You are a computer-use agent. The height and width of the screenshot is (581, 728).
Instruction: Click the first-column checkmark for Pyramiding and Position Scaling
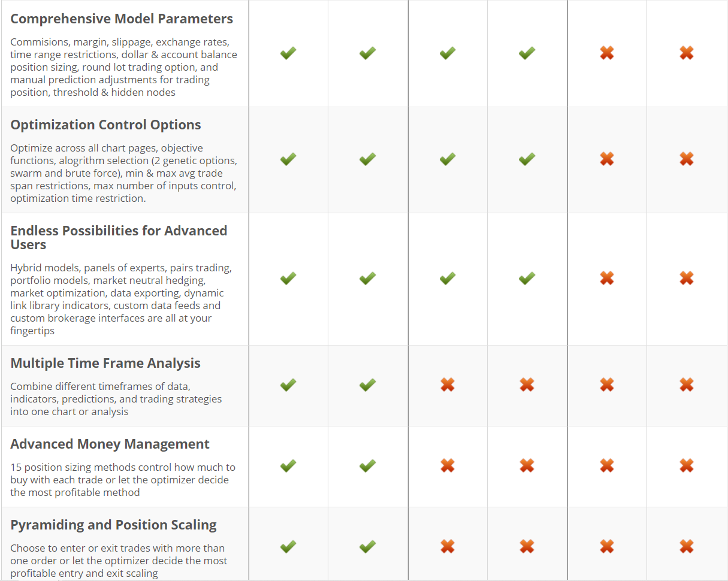tap(288, 546)
